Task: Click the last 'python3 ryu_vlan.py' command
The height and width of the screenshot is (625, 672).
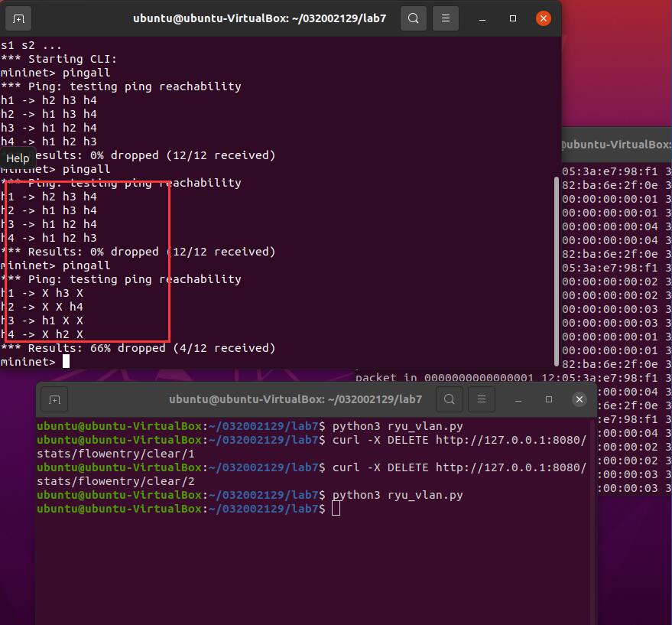Action: point(398,495)
